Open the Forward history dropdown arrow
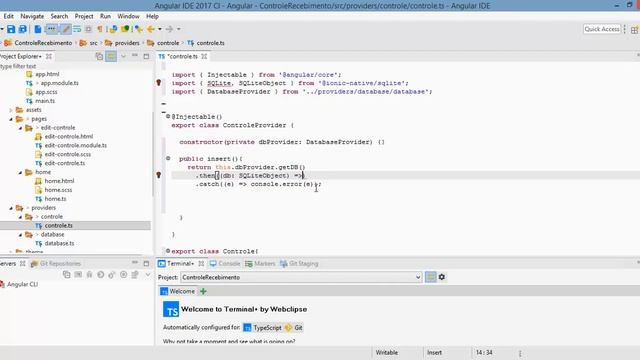Screen dimensions: 640x360 tap(178, 29)
